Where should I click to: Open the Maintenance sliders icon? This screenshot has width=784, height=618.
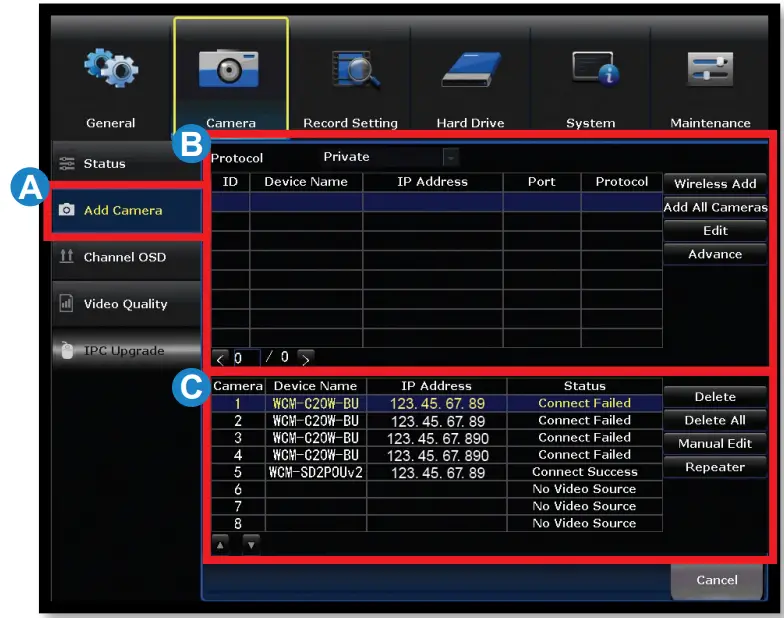710,69
